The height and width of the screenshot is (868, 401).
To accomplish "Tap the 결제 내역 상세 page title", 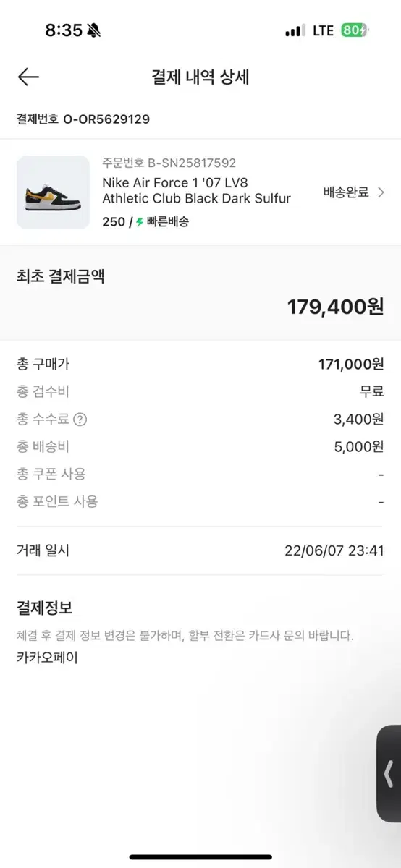I will [x=200, y=77].
